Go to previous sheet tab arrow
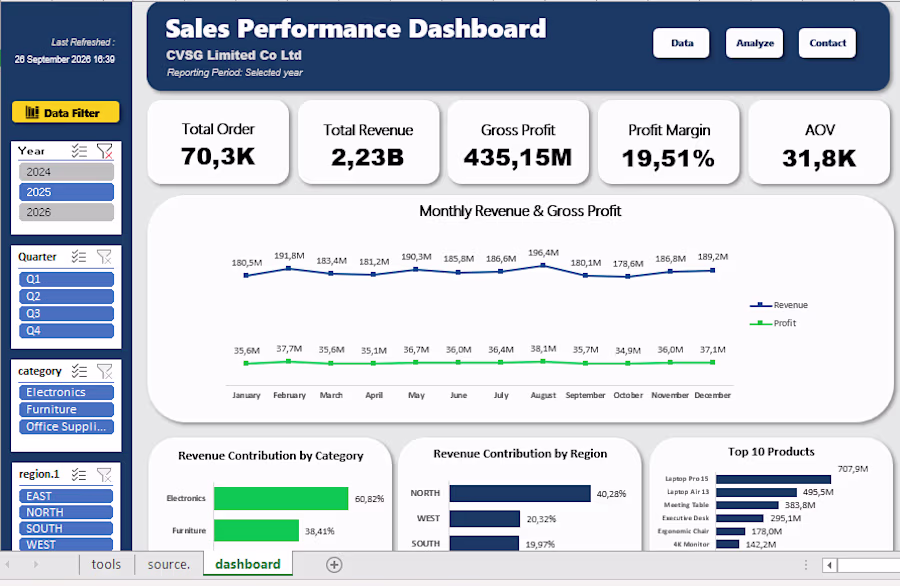The image size is (900, 586). 8,565
